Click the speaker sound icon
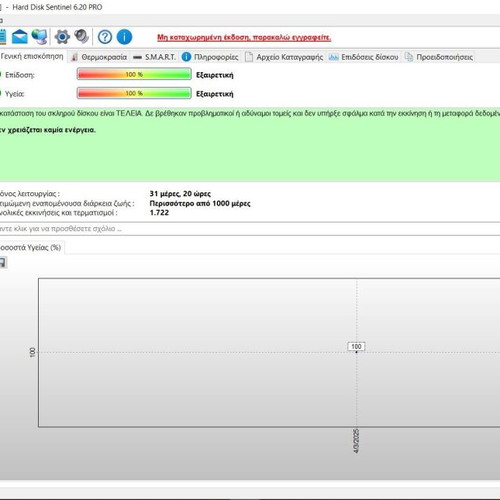 (81, 36)
